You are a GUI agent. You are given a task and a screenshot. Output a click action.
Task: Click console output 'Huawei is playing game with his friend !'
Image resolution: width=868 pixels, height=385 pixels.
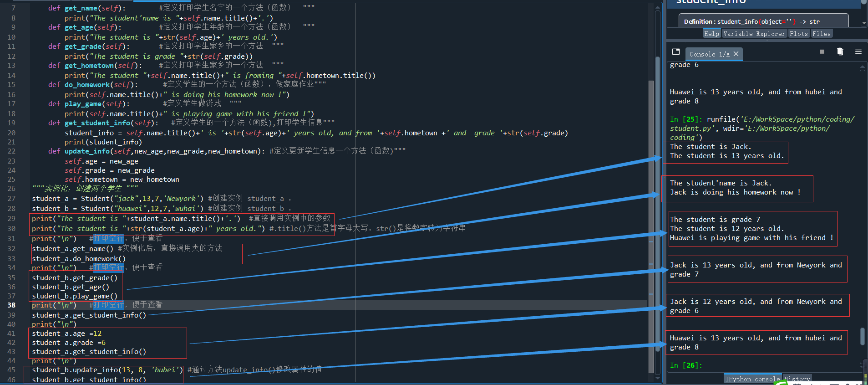coord(751,238)
